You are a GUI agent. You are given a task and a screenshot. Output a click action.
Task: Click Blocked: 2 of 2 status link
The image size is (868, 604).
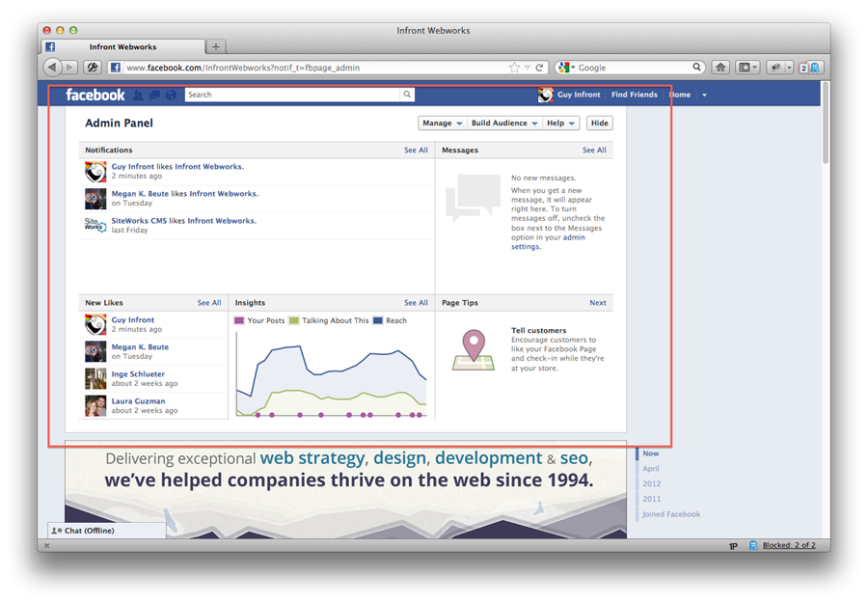(x=789, y=545)
